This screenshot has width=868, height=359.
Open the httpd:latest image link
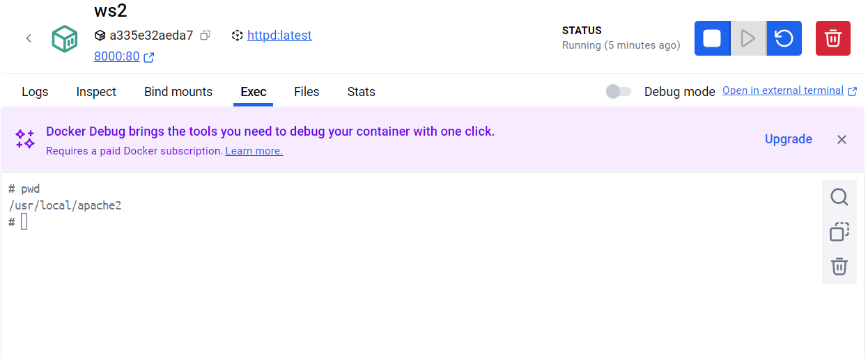(x=279, y=35)
